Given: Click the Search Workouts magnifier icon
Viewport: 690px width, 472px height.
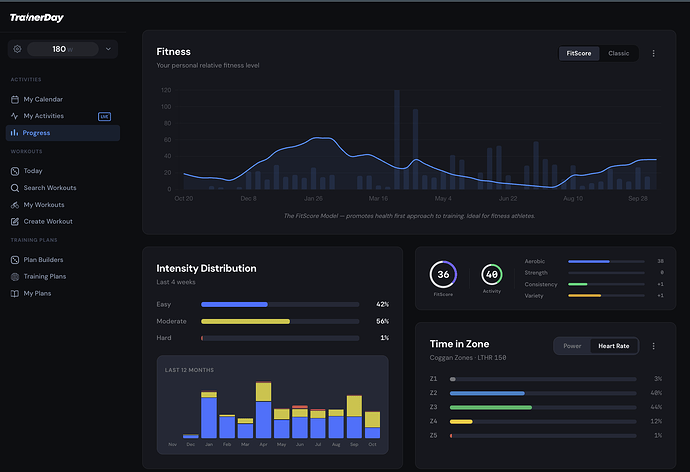Looking at the screenshot, I should tap(15, 188).
